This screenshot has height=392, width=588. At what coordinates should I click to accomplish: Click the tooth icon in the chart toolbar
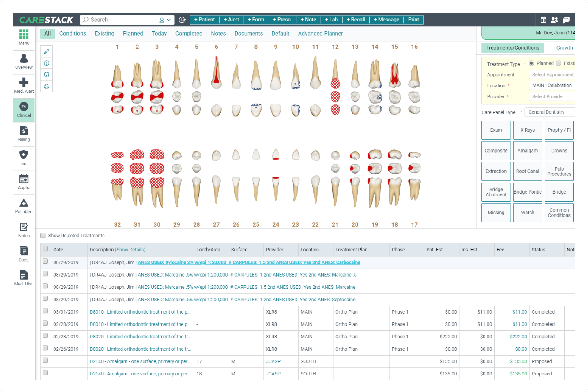tap(46, 74)
